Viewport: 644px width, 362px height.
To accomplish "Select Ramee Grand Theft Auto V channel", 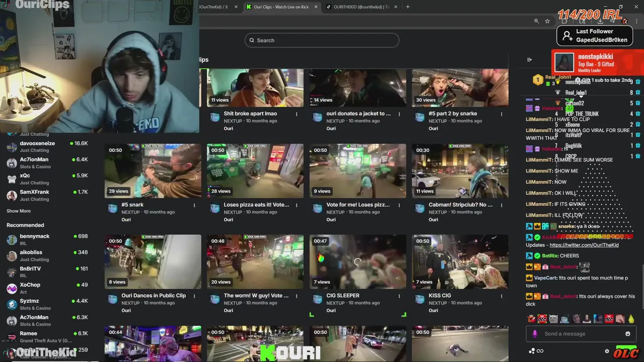I will [x=48, y=336].
